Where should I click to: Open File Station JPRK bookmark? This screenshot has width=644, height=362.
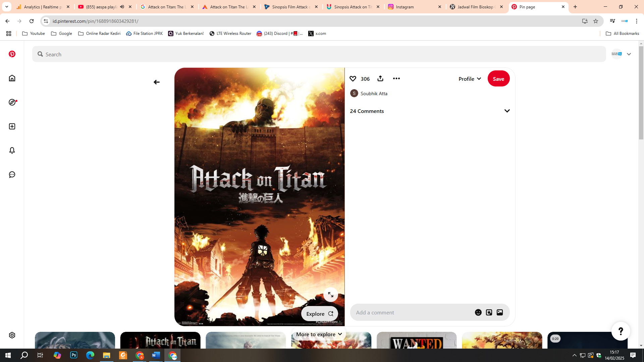145,34
